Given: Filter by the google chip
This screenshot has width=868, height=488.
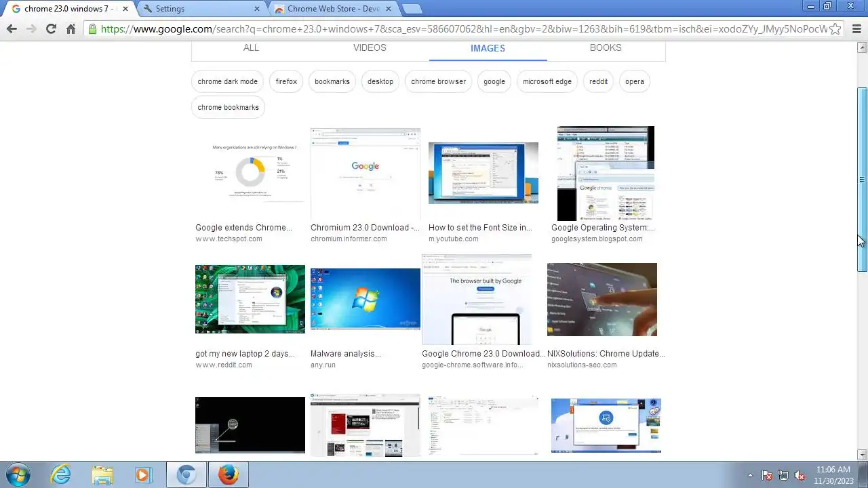Looking at the screenshot, I should click(x=494, y=81).
